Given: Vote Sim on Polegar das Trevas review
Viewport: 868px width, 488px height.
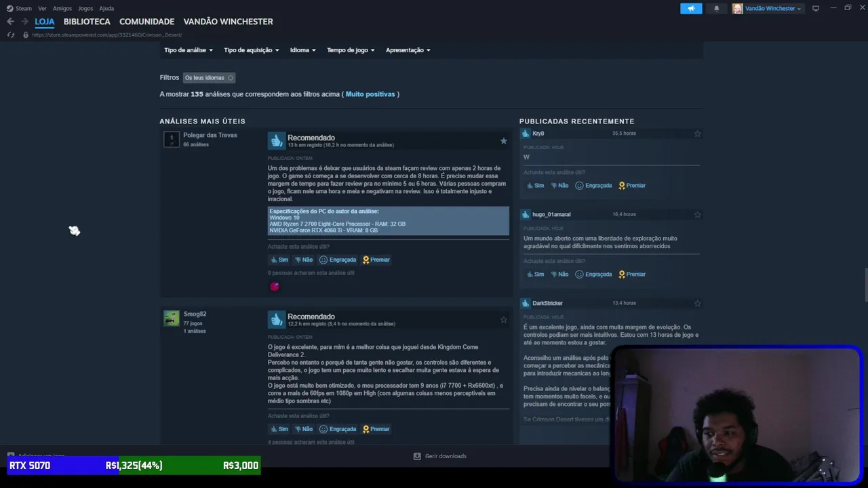Looking at the screenshot, I should 279,260.
